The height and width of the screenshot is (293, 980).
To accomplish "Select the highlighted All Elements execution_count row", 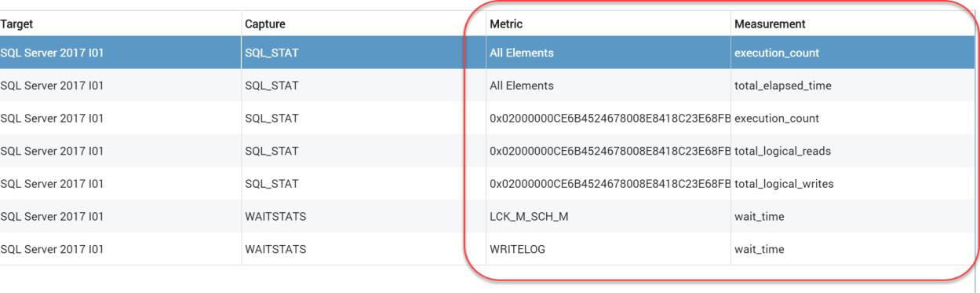I will [x=486, y=53].
